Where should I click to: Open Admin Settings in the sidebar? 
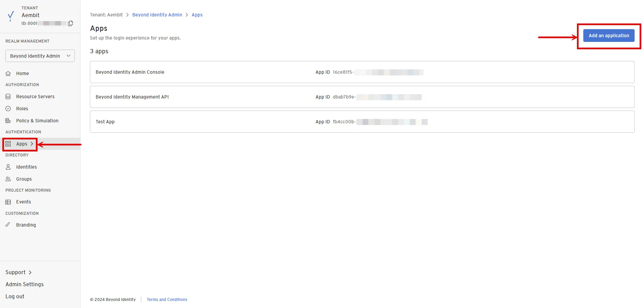[24, 284]
